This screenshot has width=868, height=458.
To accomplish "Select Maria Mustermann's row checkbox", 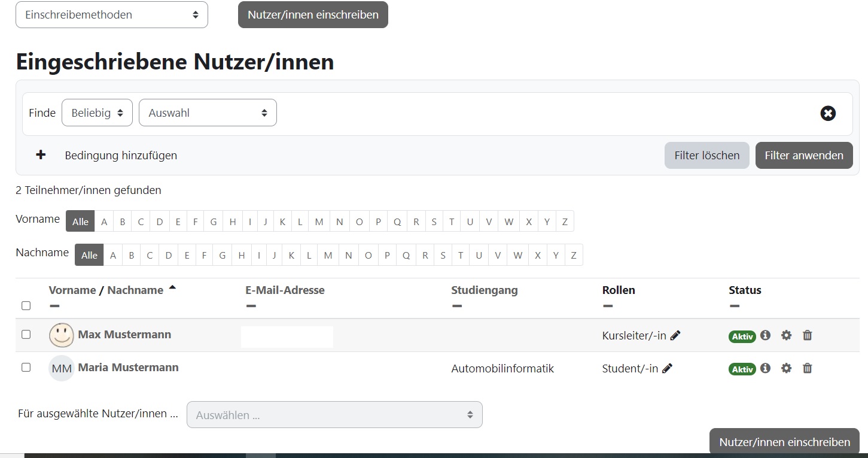I will [26, 368].
